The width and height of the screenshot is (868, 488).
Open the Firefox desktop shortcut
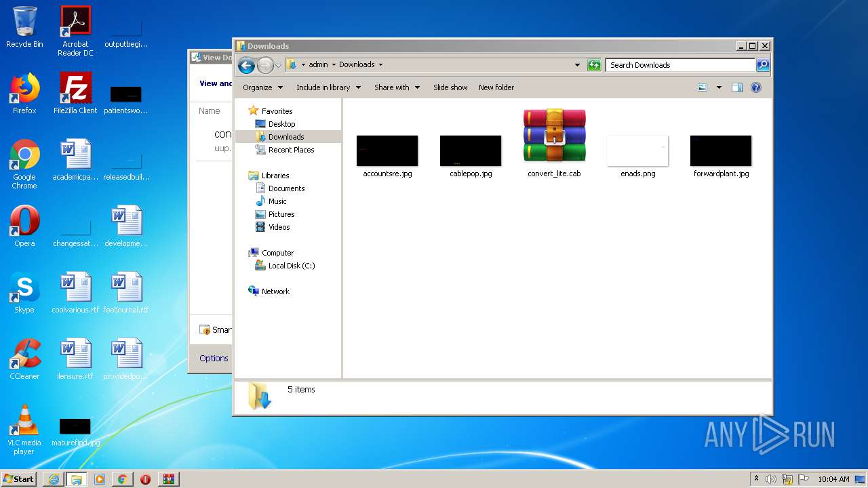(x=24, y=94)
